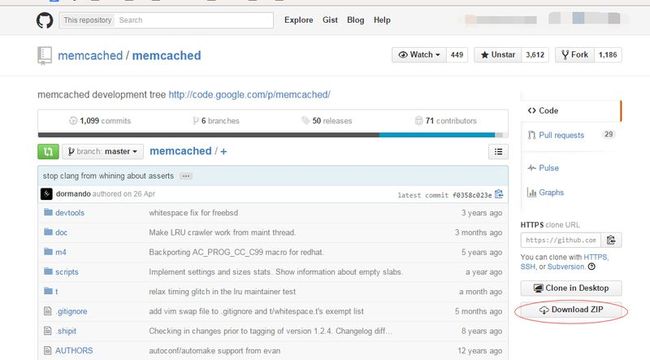Click the plus sign to create new file

223,152
